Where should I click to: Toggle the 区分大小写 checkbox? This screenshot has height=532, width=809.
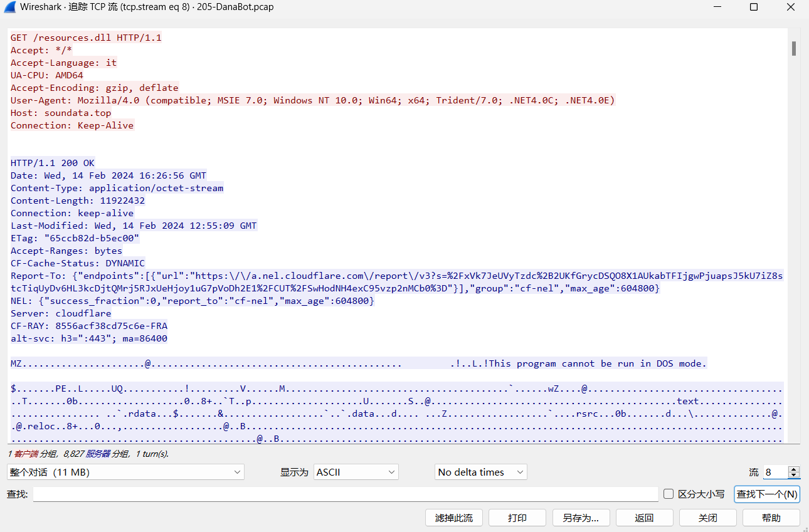pos(669,494)
